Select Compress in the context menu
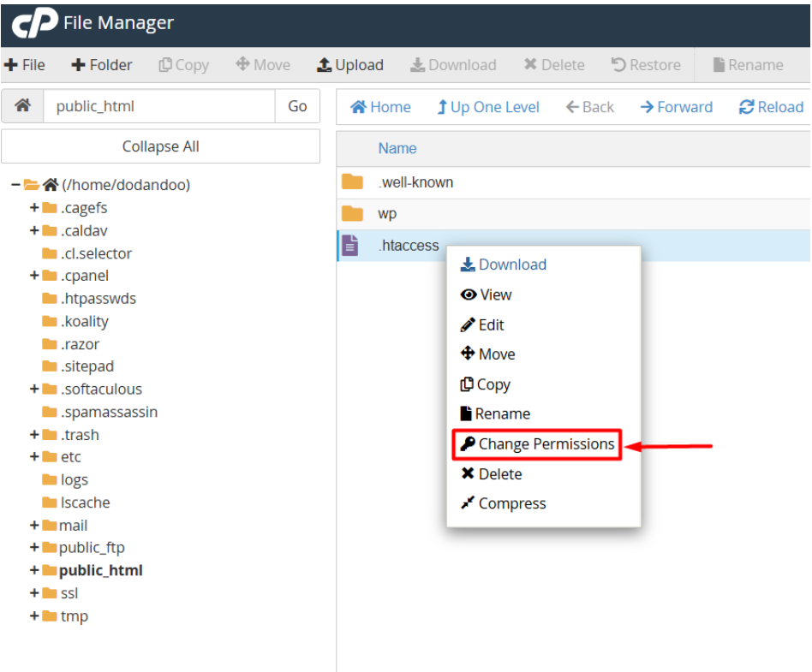 pos(511,503)
